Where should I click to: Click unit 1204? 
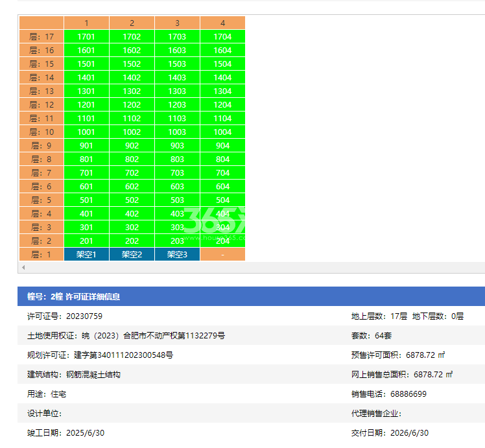click(222, 104)
